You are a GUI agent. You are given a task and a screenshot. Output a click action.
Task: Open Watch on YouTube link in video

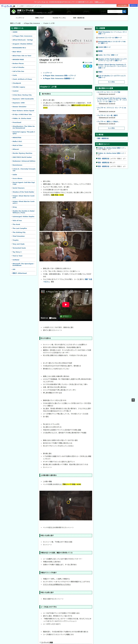[49, 318]
